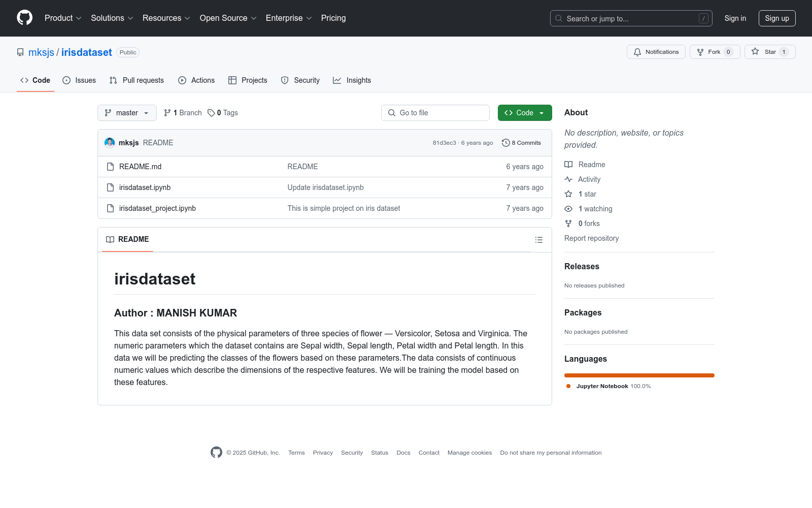Image resolution: width=812 pixels, height=508 pixels.
Task: Open the 81d3ec3 commit hash
Action: (445, 143)
